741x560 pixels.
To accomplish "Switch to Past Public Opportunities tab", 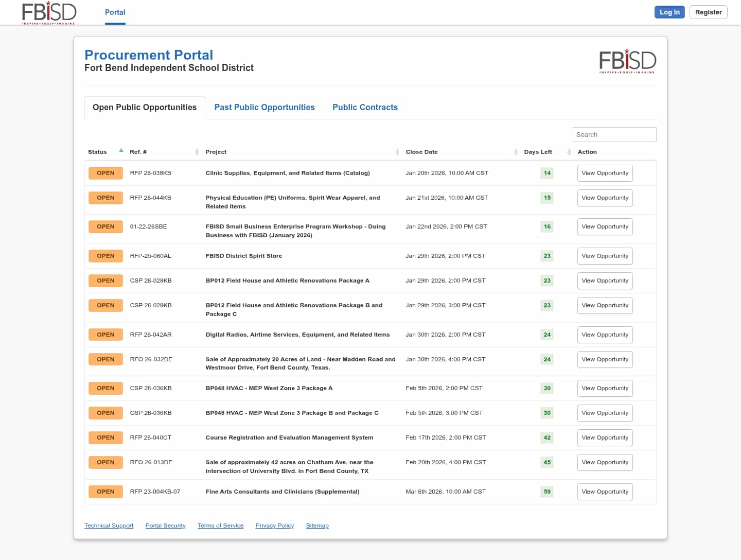I will coord(264,107).
